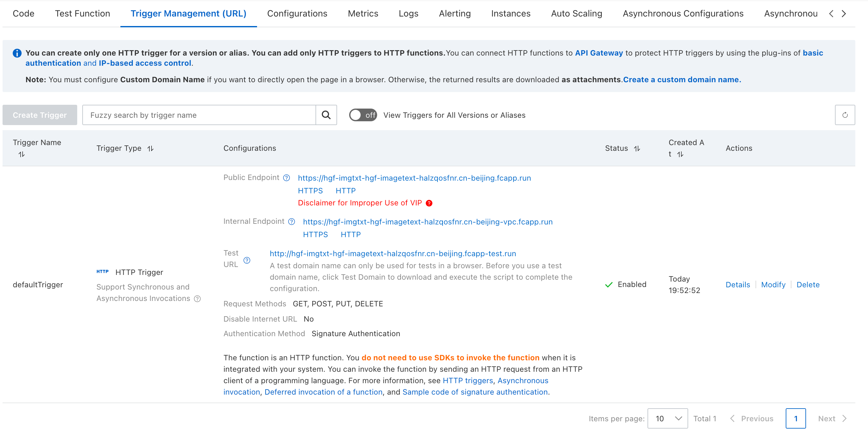Open the Auto Scaling tab

pyautogui.click(x=576, y=13)
